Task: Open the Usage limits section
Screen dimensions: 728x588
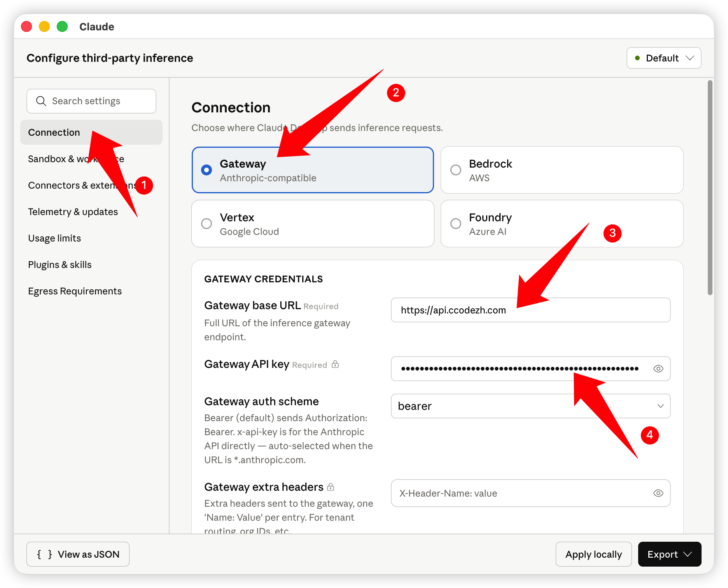Action: [91, 238]
